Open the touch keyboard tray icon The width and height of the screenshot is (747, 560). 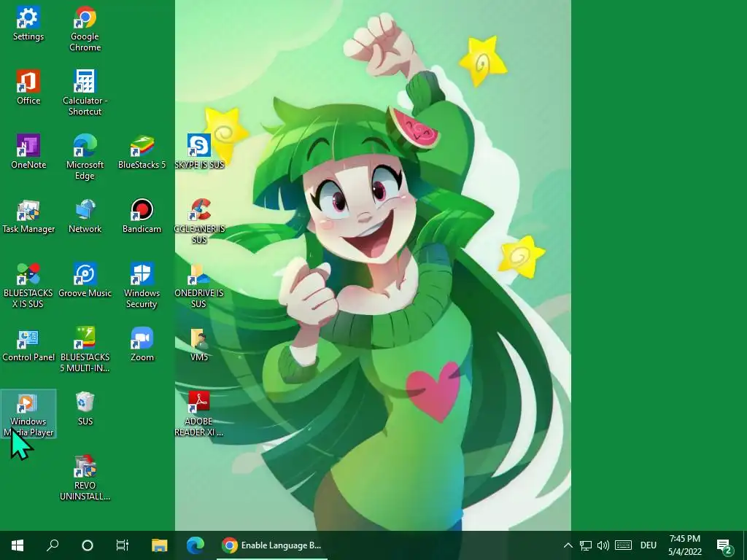[623, 545]
